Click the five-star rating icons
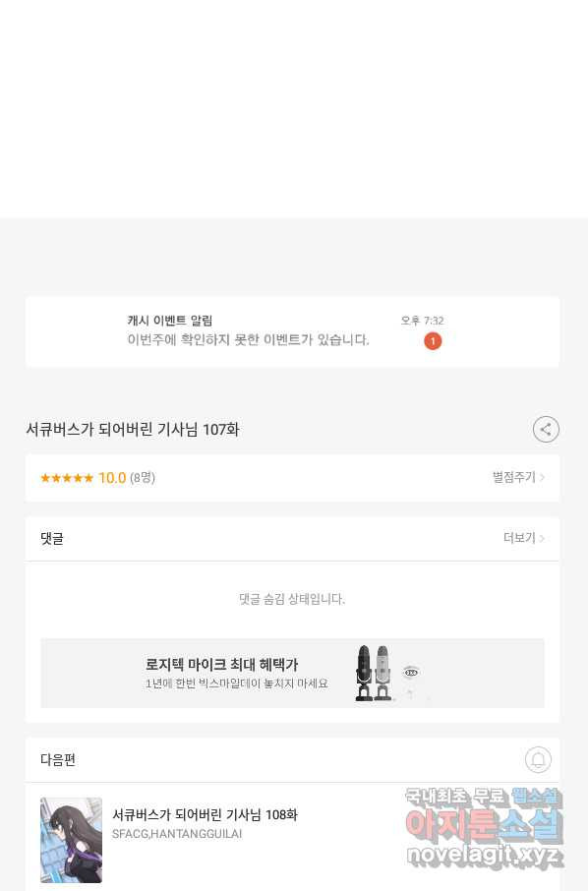The height and width of the screenshot is (891, 588). [67, 478]
